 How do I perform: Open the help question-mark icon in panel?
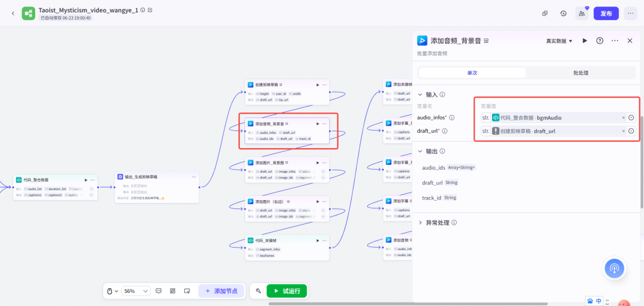[x=600, y=40]
